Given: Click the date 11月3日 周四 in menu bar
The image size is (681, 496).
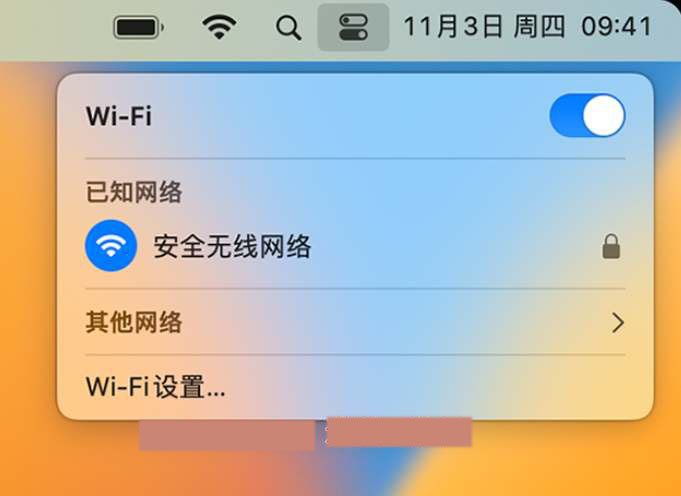Looking at the screenshot, I should (484, 26).
